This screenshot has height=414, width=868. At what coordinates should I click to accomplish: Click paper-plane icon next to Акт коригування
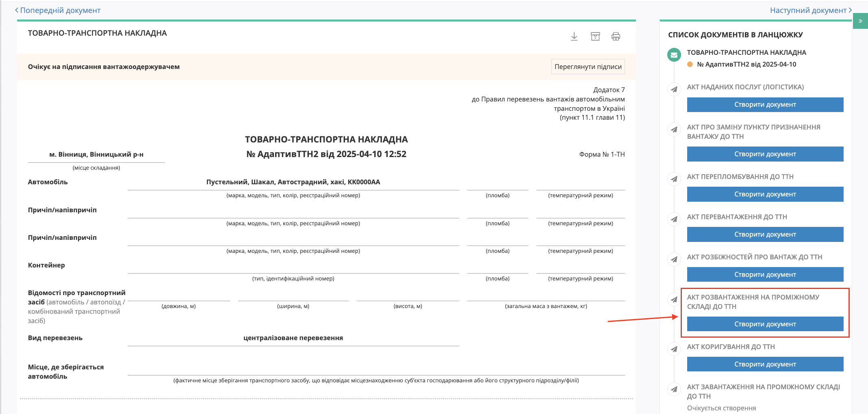(674, 349)
